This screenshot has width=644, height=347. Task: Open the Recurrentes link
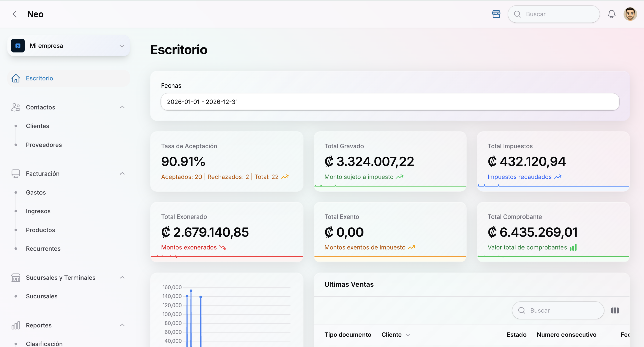click(43, 249)
